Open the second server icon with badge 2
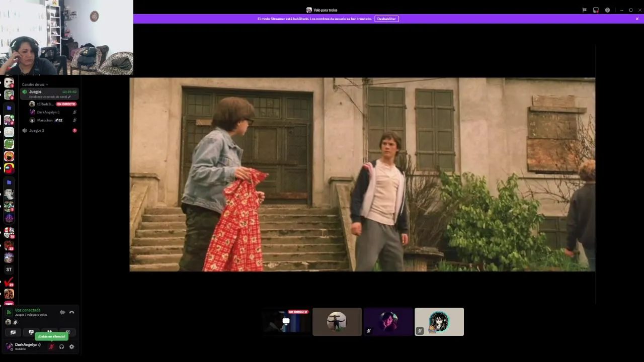This screenshot has width=644, height=362. pos(9,95)
